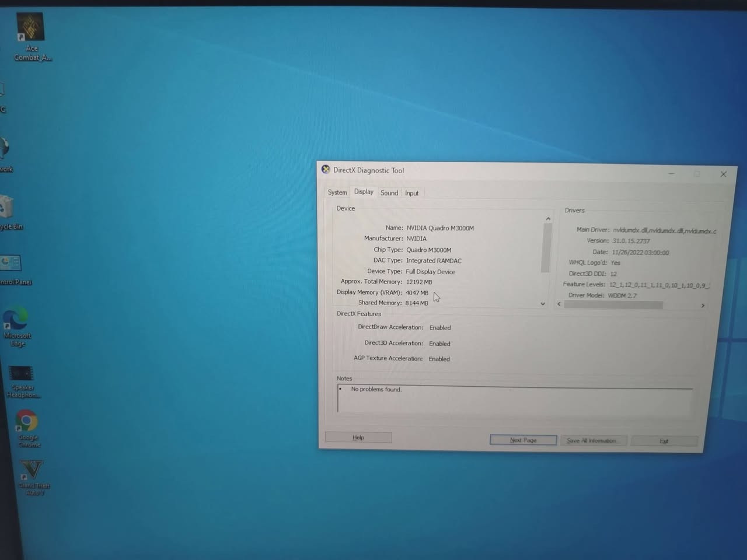This screenshot has height=560, width=747.
Task: Click the DAC Type value 'Integrated RAMDAC'
Action: pos(434,261)
